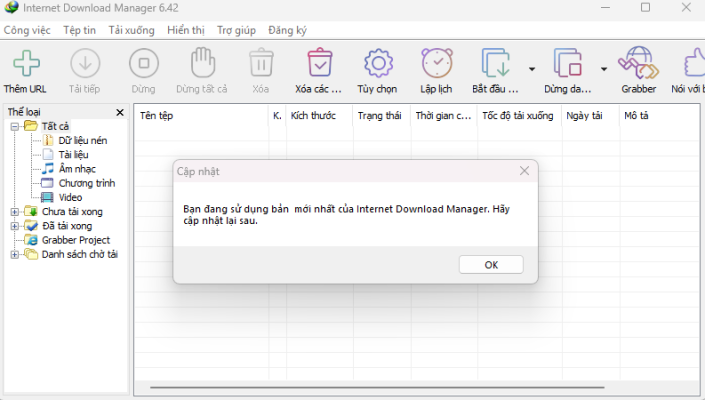705x400 pixels.
Task: Select the Chương trình category label
Action: (x=87, y=183)
